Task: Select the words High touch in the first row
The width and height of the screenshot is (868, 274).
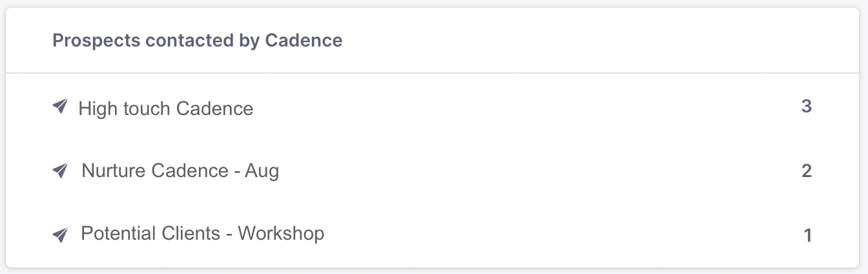Action: [125, 108]
